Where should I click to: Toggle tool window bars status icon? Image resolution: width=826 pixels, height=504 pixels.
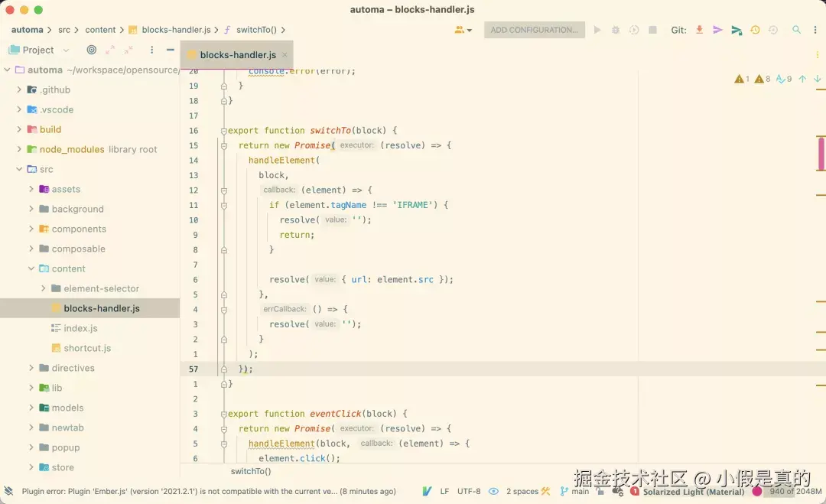(8, 491)
